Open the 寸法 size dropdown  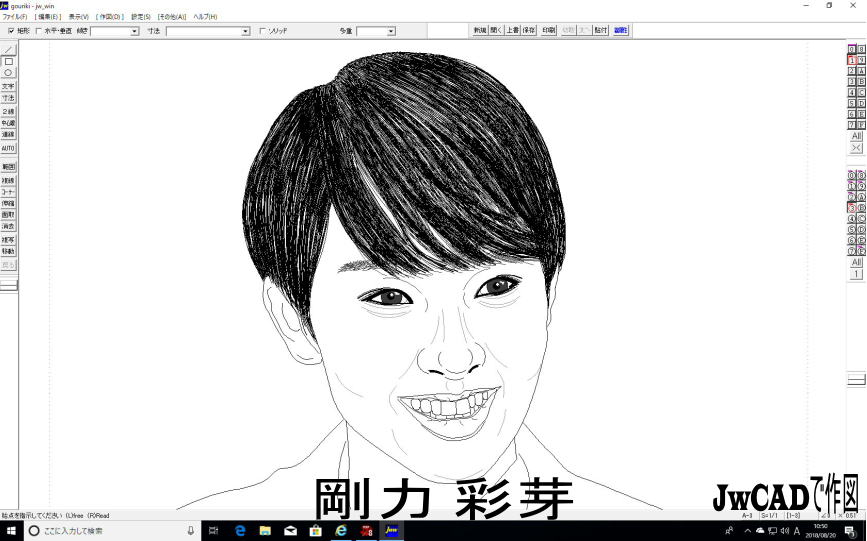point(246,32)
